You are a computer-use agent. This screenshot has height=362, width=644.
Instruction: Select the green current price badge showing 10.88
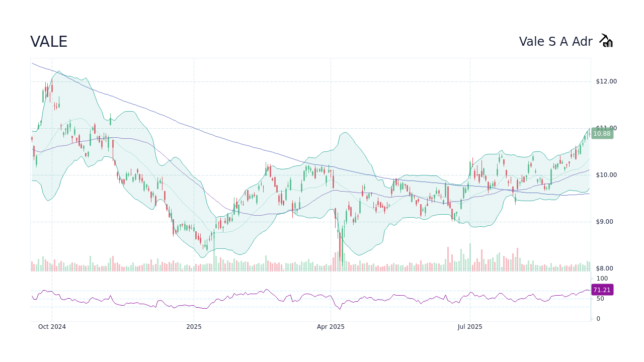click(602, 133)
